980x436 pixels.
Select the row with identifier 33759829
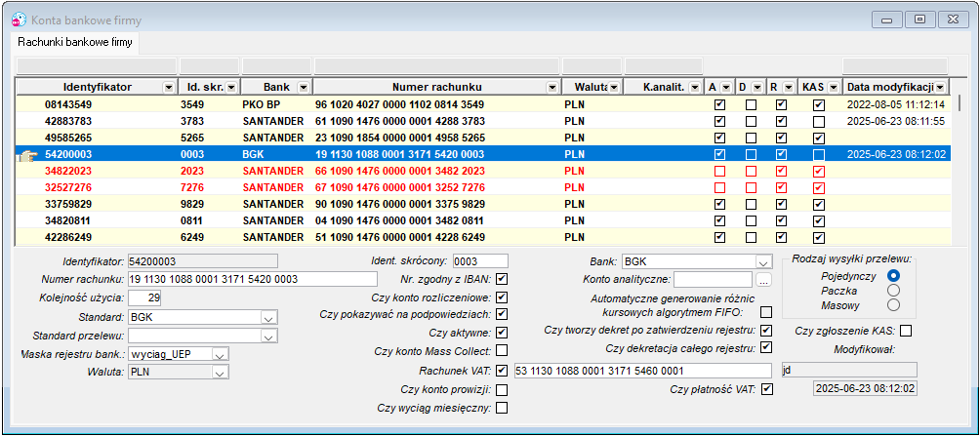(x=484, y=204)
